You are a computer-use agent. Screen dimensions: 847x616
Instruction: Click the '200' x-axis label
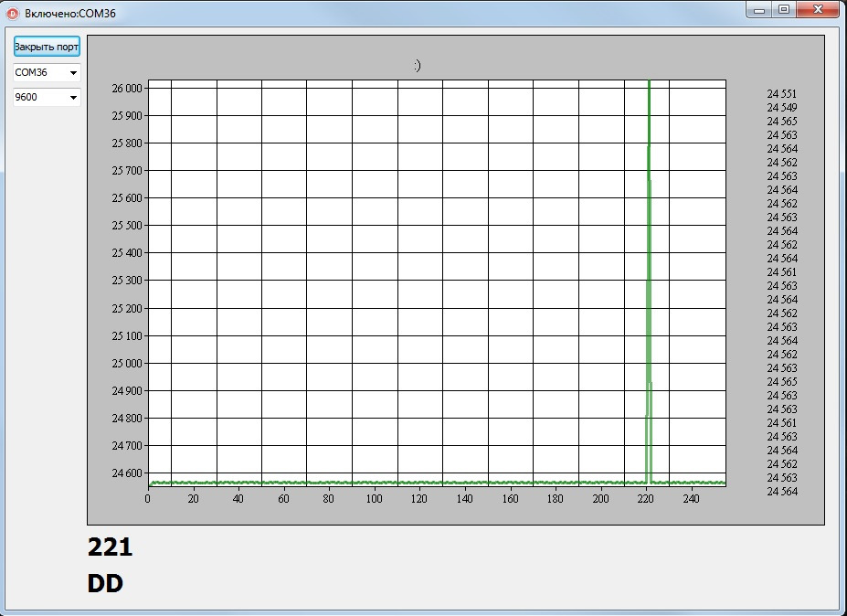click(600, 499)
